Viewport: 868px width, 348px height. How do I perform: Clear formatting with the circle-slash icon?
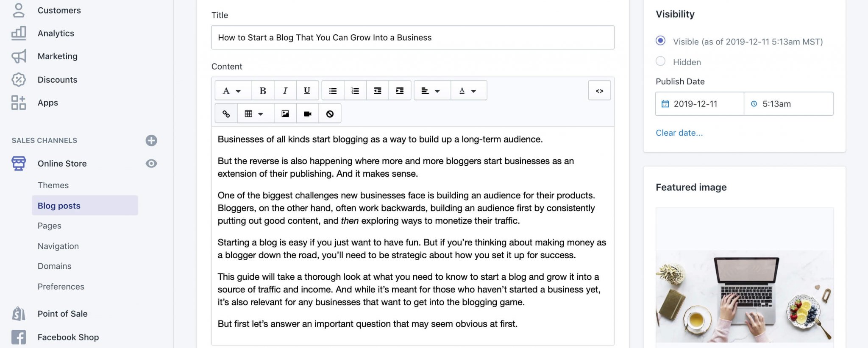tap(330, 114)
